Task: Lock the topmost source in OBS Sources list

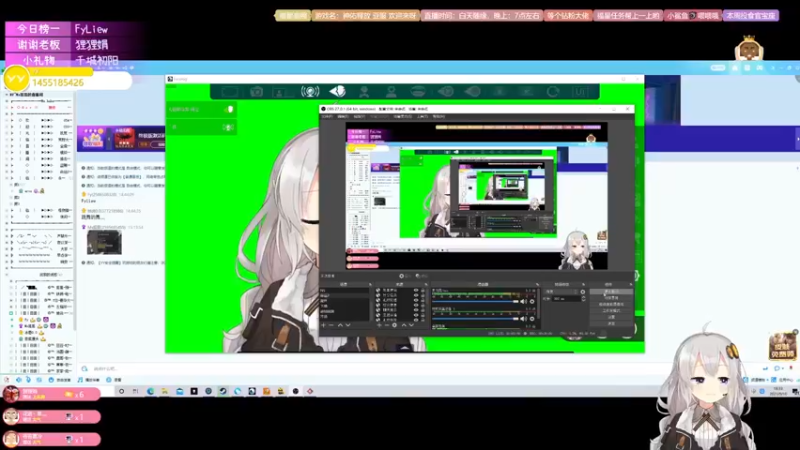Action: tap(423, 290)
